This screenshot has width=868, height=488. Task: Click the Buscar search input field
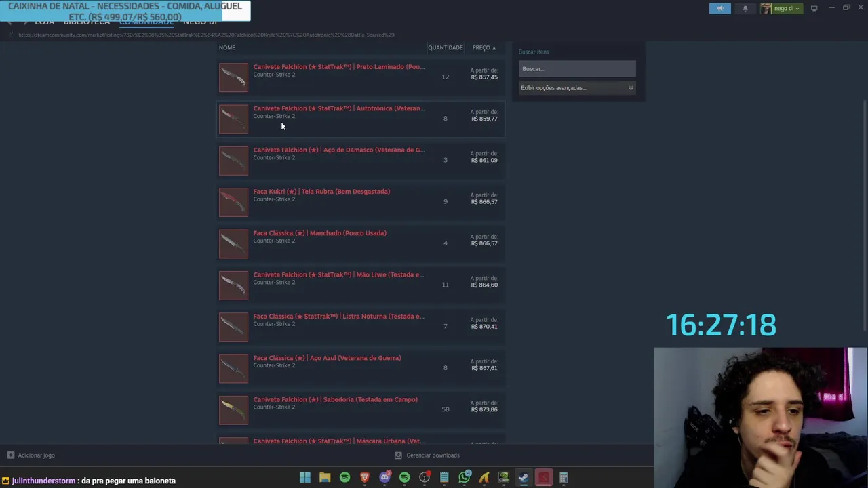click(577, 68)
